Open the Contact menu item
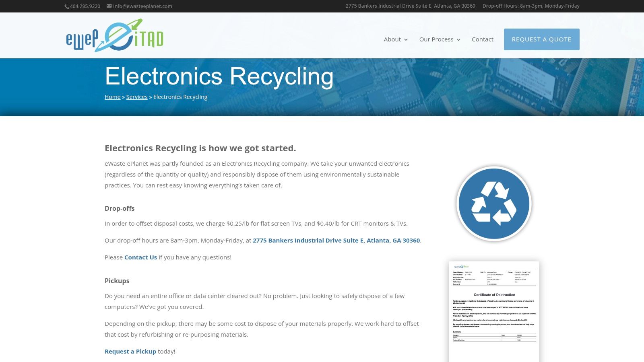This screenshot has height=362, width=644. tap(483, 39)
